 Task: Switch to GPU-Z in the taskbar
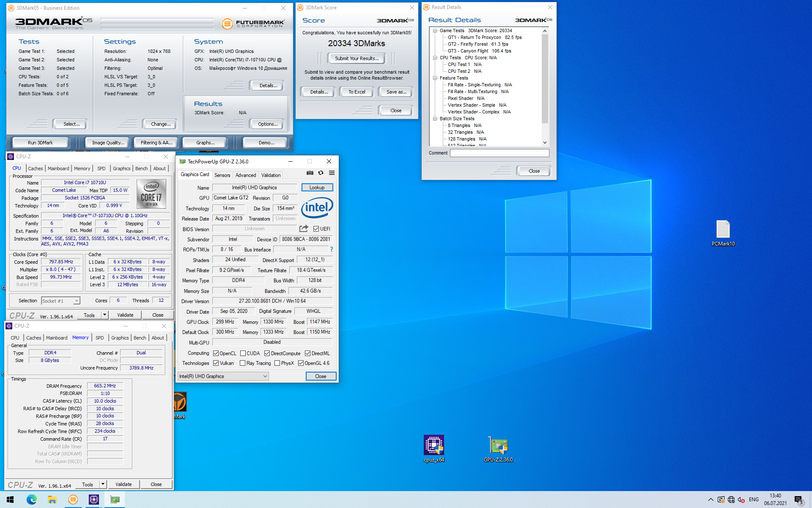coord(114,500)
